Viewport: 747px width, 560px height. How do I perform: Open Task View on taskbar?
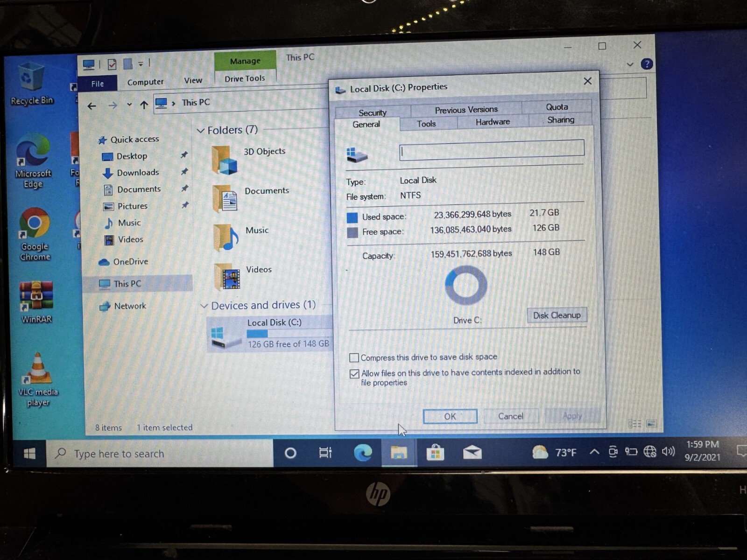pyautogui.click(x=325, y=453)
